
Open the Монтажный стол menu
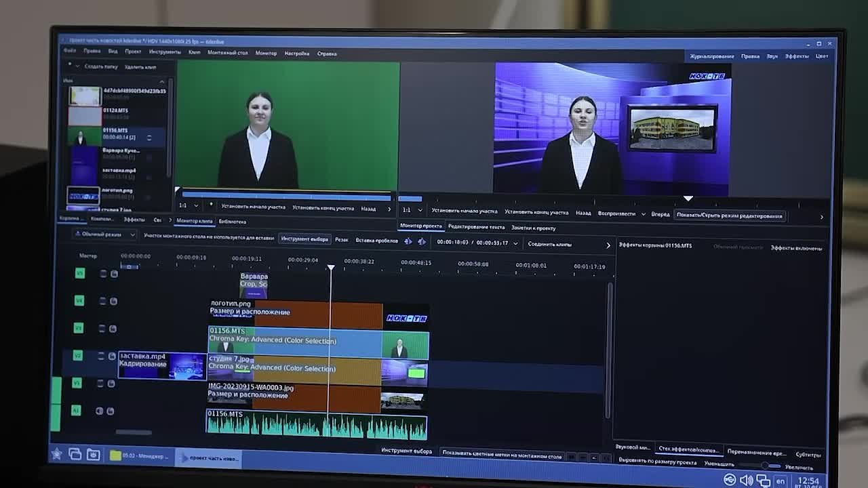(227, 53)
